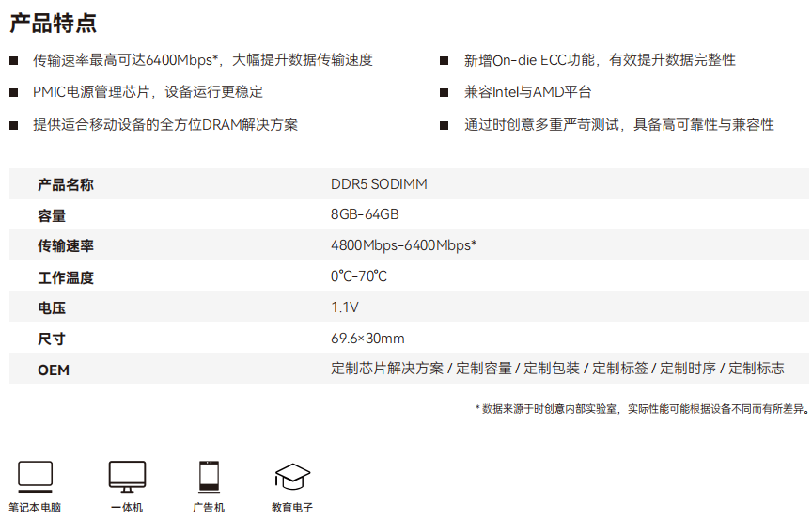812x520 pixels.
Task: Select the 广告机 label text
Action: tap(209, 508)
